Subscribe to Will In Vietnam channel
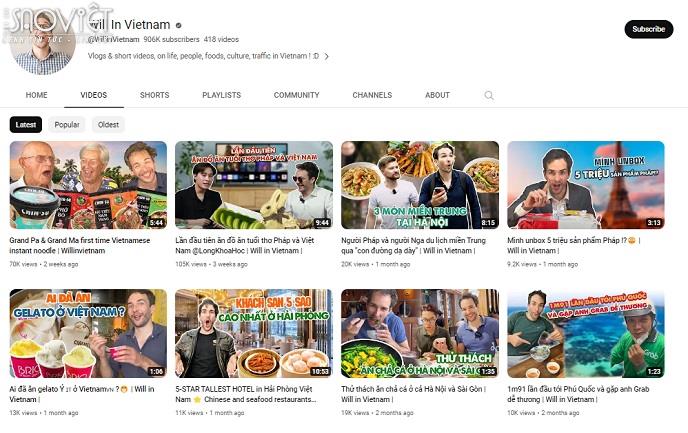 pyautogui.click(x=649, y=29)
